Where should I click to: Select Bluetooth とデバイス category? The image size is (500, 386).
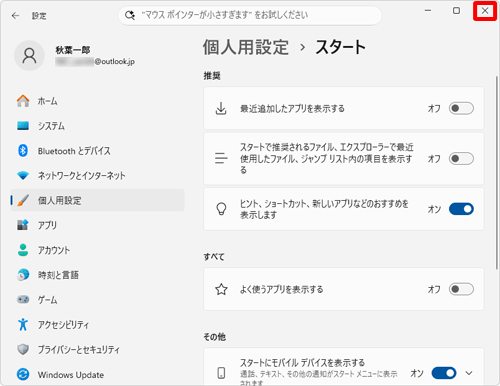click(x=98, y=151)
